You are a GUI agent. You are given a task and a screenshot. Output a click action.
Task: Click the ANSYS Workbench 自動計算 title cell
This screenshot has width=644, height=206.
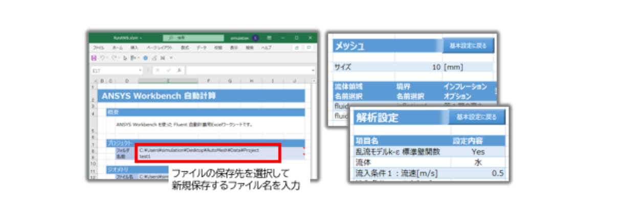(201, 95)
